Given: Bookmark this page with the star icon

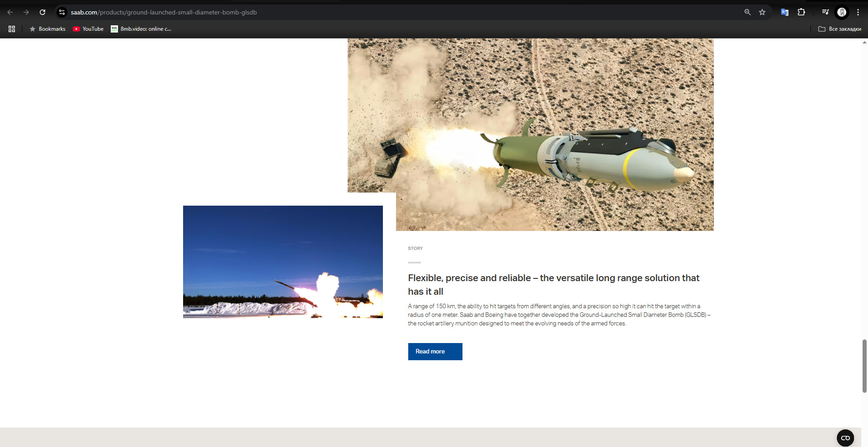Looking at the screenshot, I should coord(762,12).
